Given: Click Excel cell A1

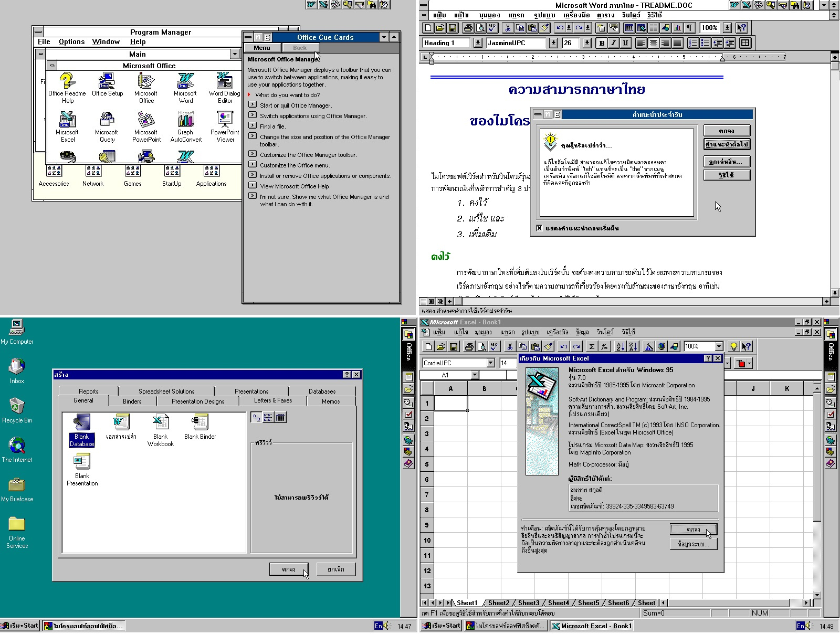Looking at the screenshot, I should click(450, 403).
